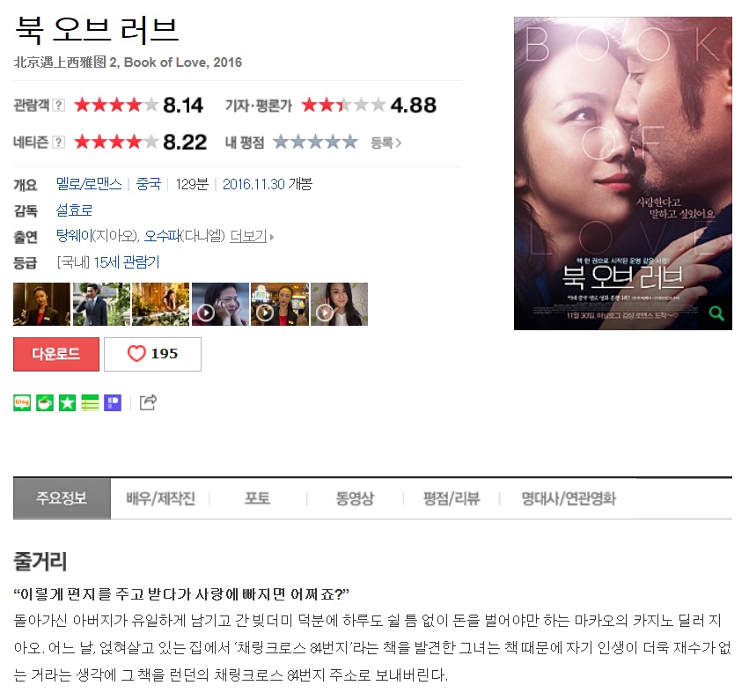Open help icon next to 관람객
The width and height of the screenshot is (749, 700).
(x=58, y=105)
